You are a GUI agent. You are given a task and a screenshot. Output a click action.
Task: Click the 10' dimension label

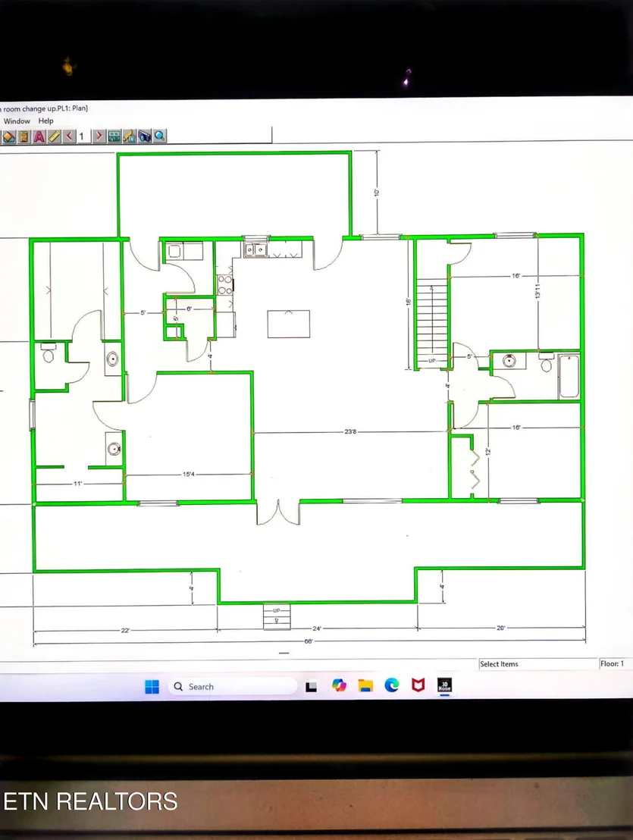pyautogui.click(x=377, y=193)
